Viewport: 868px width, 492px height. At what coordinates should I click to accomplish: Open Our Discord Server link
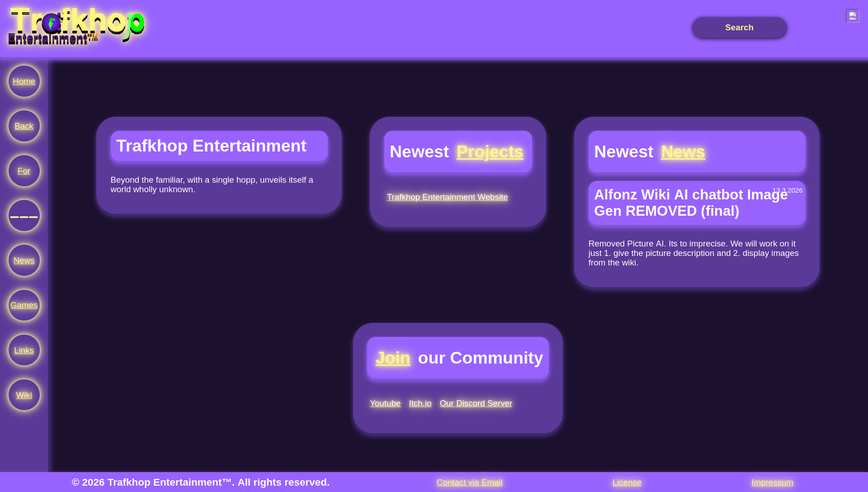[x=475, y=403]
